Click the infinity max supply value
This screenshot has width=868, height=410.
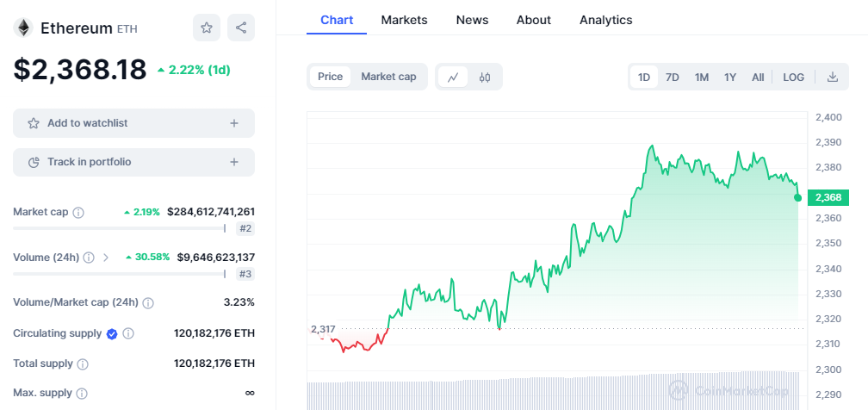250,393
